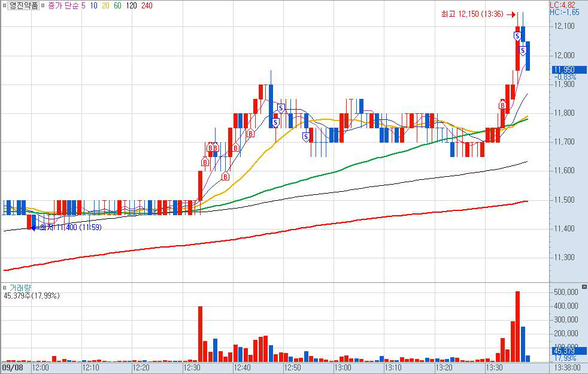Click the blue arrow of 최저 11,400 annotation

tap(34, 228)
